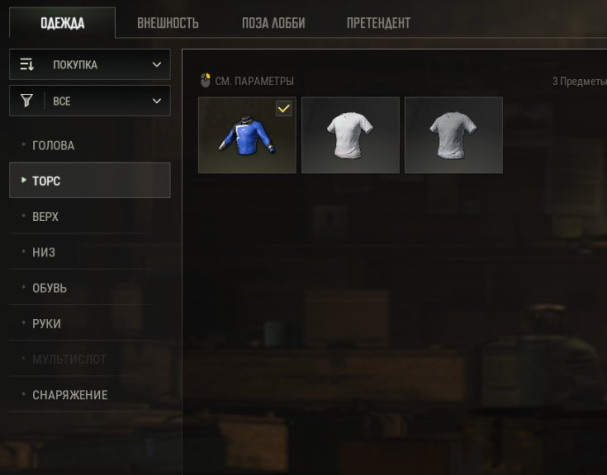
Task: Click the funnel filter icon
Action: click(27, 101)
